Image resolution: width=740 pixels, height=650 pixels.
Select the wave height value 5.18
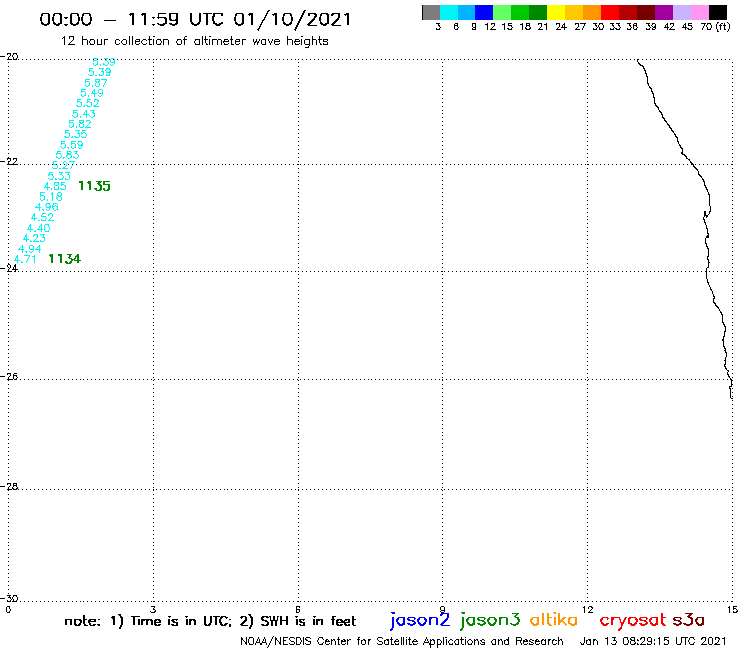pos(51,197)
